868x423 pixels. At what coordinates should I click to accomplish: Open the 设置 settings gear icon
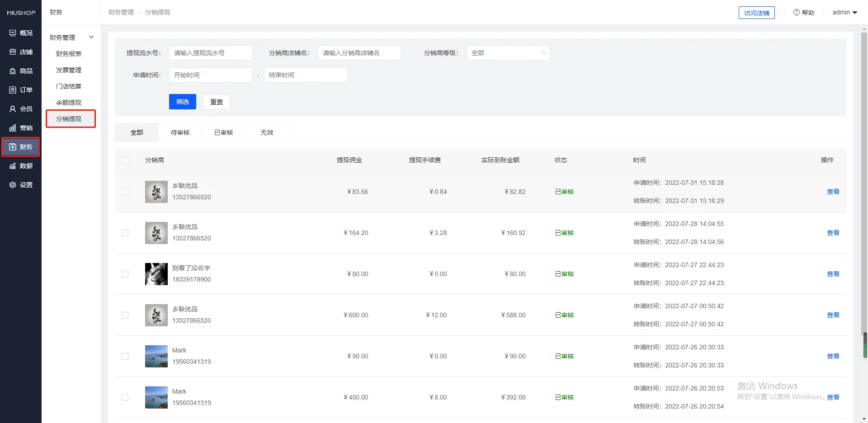(x=13, y=185)
